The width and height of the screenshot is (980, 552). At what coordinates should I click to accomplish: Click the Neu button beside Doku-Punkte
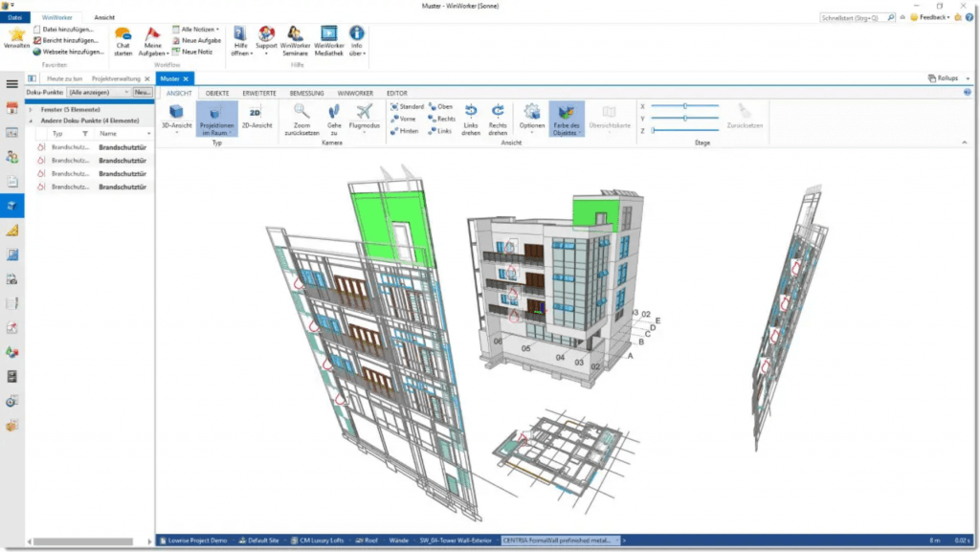144,92
